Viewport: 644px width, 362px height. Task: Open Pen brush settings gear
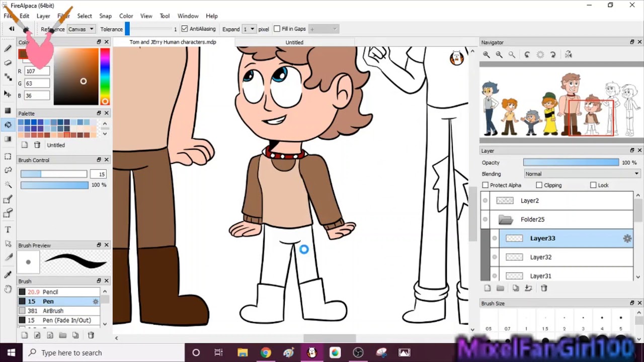pyautogui.click(x=96, y=302)
